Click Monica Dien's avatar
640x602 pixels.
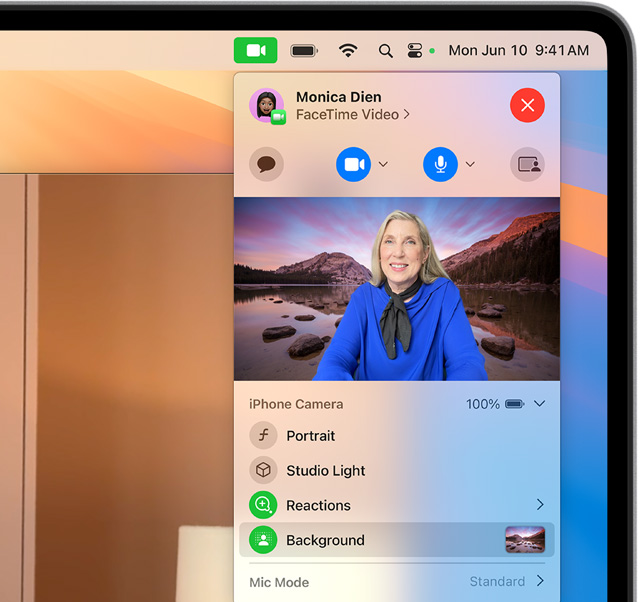(267, 106)
